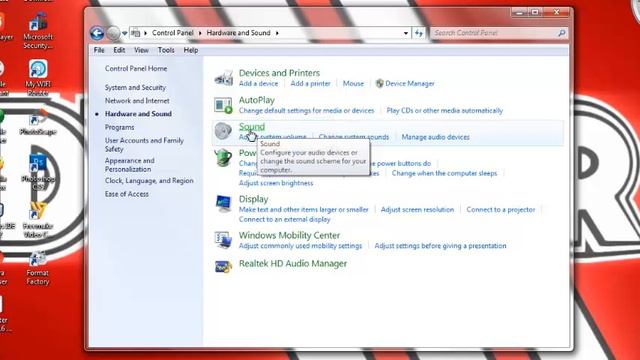
Task: Select My WIFI Router desktop icon
Action: pyautogui.click(x=38, y=78)
